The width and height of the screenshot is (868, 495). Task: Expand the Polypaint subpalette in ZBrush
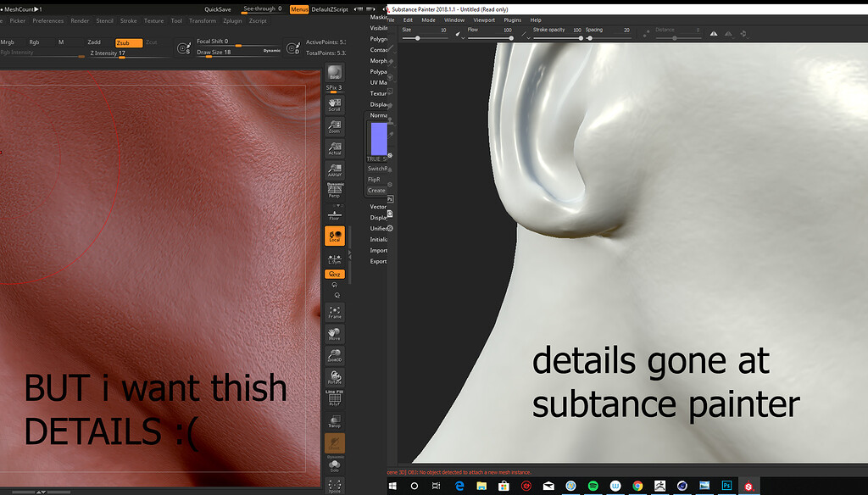(379, 72)
